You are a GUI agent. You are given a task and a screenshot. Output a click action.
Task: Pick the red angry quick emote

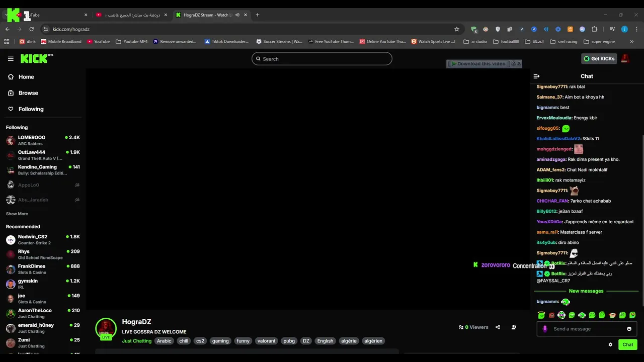[x=551, y=315]
